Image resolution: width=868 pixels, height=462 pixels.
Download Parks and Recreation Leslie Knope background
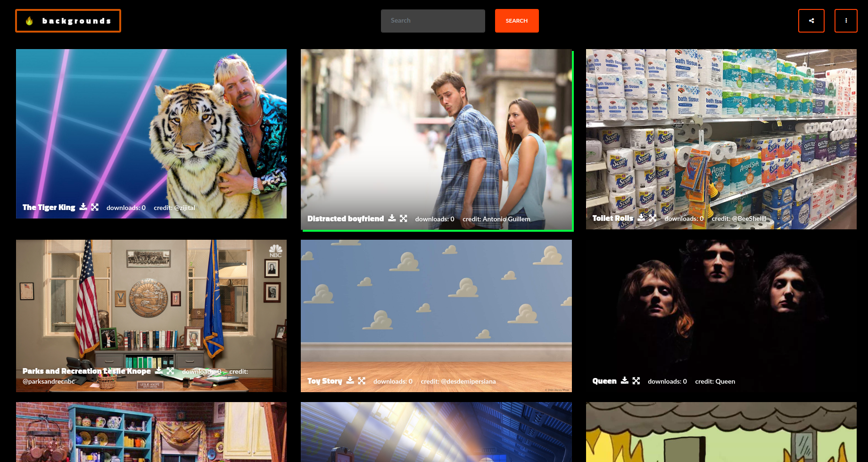(159, 370)
